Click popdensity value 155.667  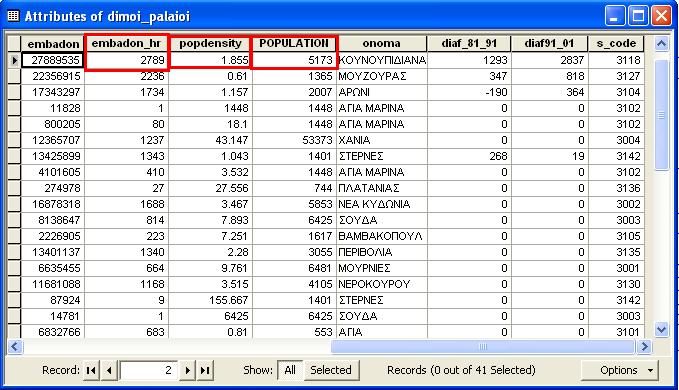point(210,300)
